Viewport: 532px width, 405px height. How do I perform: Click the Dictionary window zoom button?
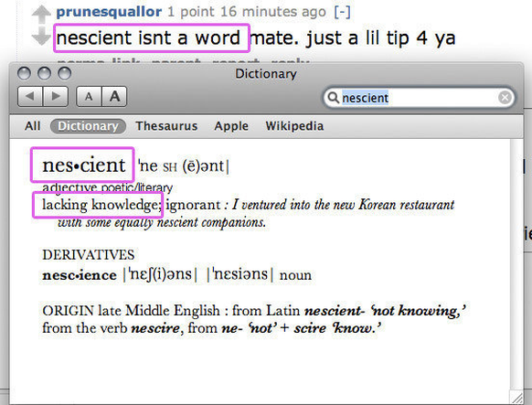click(x=65, y=73)
